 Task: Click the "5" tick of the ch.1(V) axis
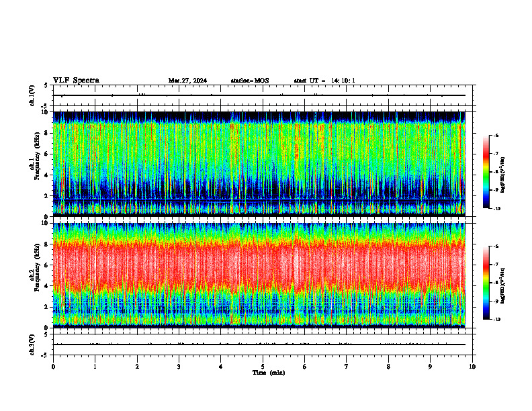[46, 85]
